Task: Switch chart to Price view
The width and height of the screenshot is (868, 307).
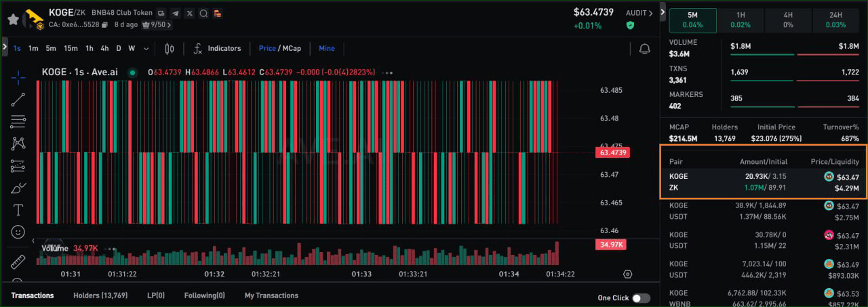Action: (x=267, y=48)
